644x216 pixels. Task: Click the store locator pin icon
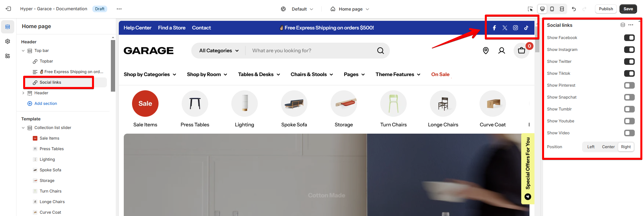(x=486, y=51)
